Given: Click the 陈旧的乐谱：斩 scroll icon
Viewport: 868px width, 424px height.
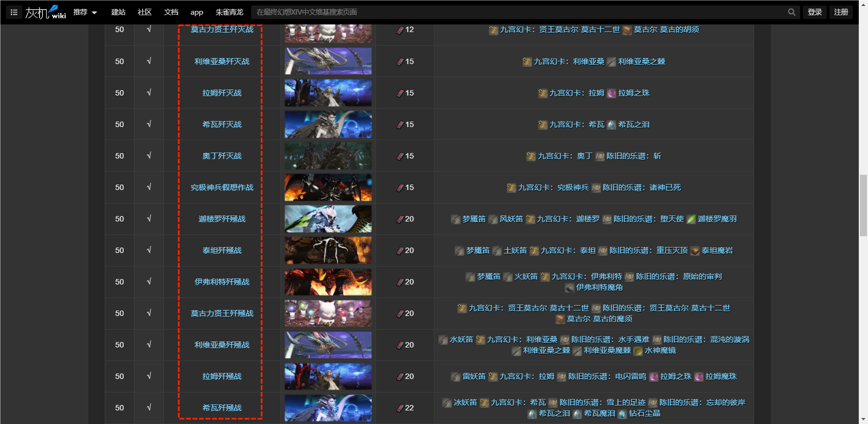Looking at the screenshot, I should click(600, 156).
